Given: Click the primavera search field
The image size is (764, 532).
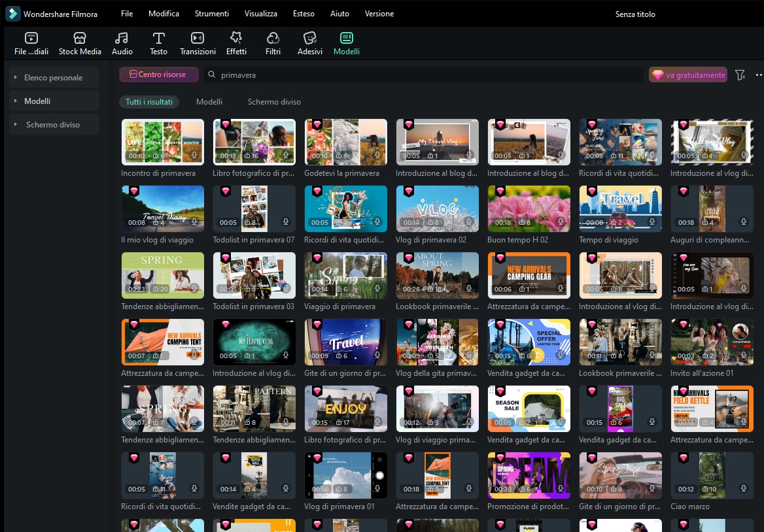Looking at the screenshot, I should coord(425,75).
